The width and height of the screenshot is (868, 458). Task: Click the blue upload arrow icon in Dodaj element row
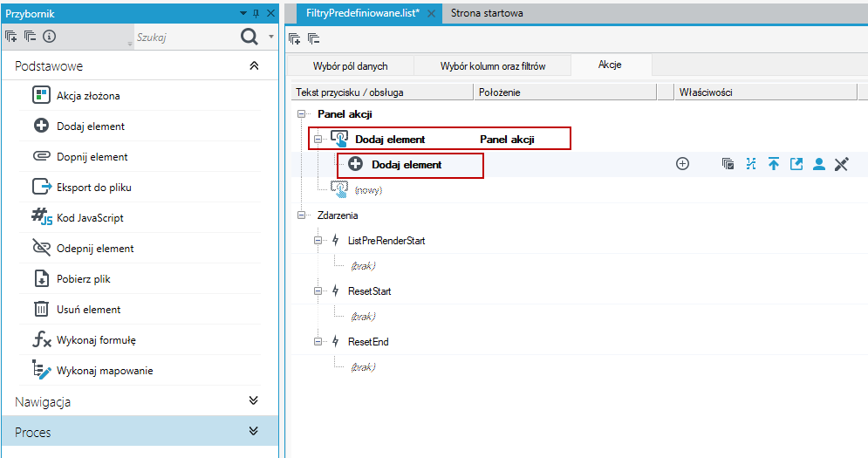coord(773,163)
